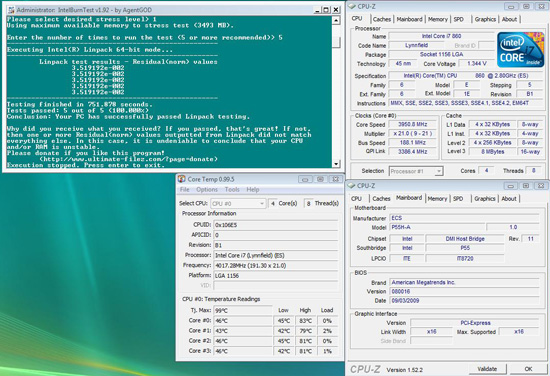Click Core #1 high temperature 79°C
This screenshot has height=376, width=550.
[306, 331]
